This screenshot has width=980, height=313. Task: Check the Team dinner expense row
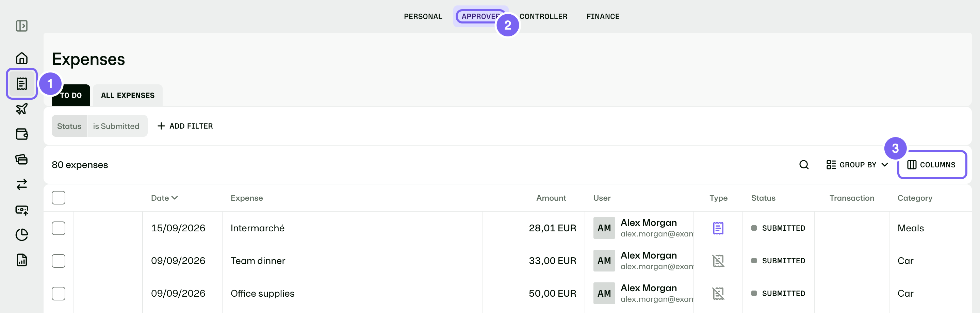59,261
